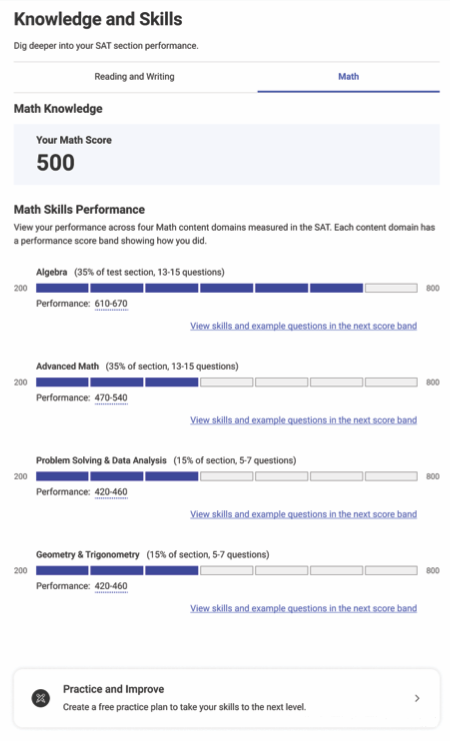Click Create a free practice plan text
The height and width of the screenshot is (741, 450).
[x=184, y=707]
